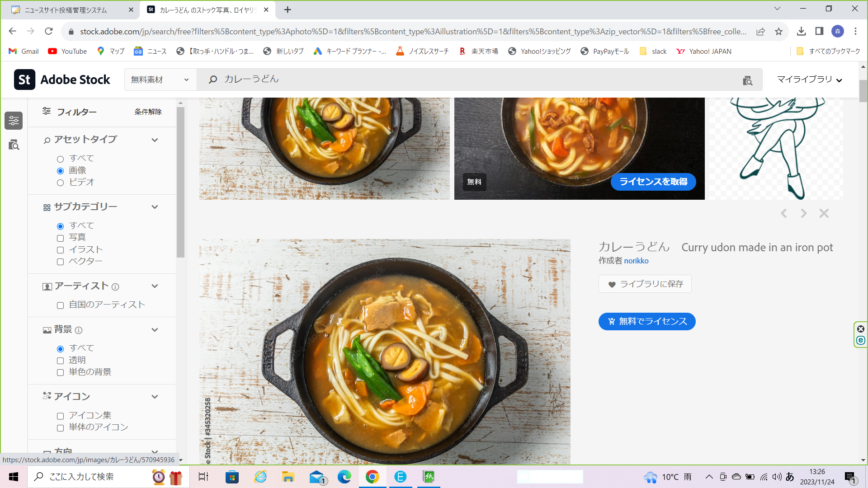Click the large curry udon preview image
Image resolution: width=868 pixels, height=488 pixels.
385,352
